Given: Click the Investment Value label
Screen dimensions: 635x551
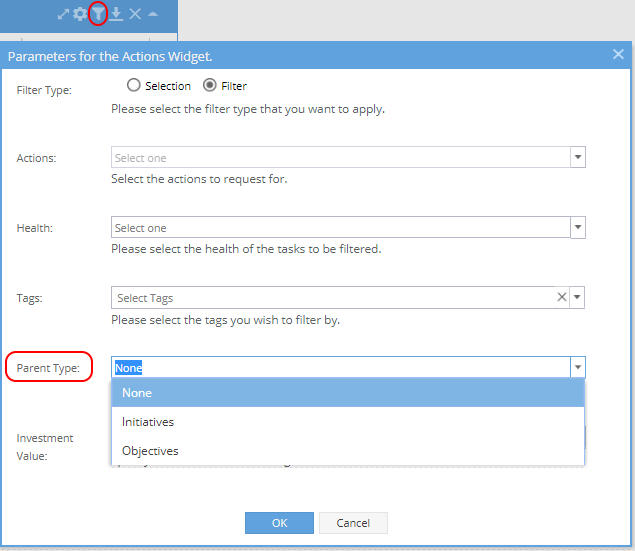Looking at the screenshot, I should (x=45, y=447).
